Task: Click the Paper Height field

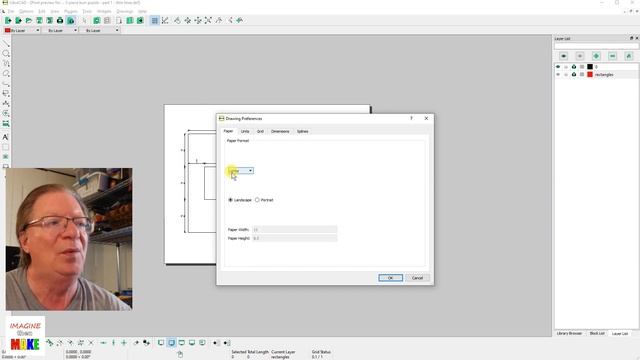Action: pos(294,238)
